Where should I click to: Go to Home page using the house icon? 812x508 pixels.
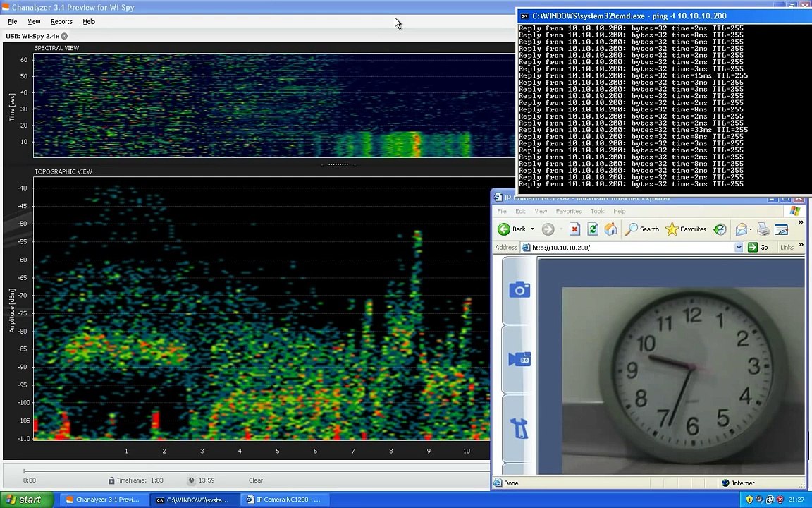click(x=610, y=229)
